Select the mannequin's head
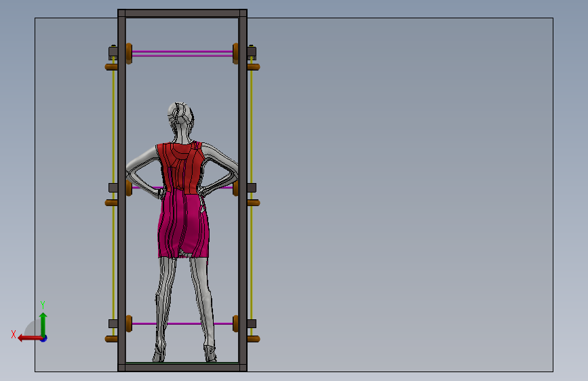This screenshot has height=381, width=588. click(x=181, y=114)
